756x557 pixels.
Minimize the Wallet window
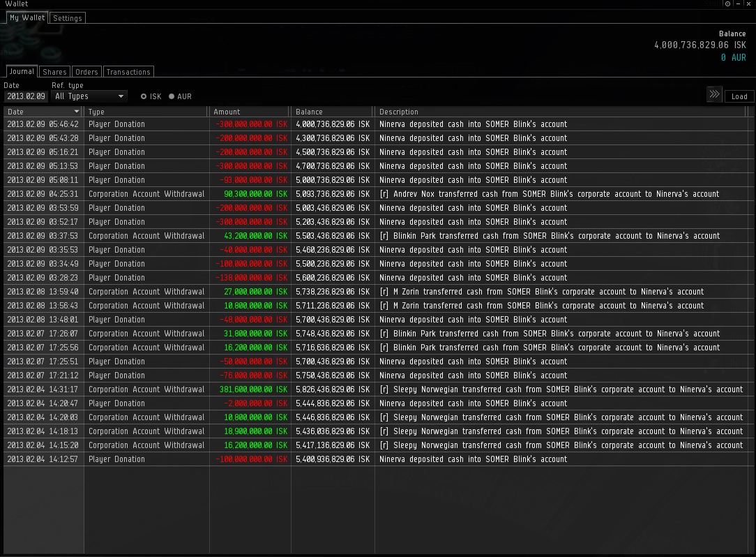pos(738,4)
